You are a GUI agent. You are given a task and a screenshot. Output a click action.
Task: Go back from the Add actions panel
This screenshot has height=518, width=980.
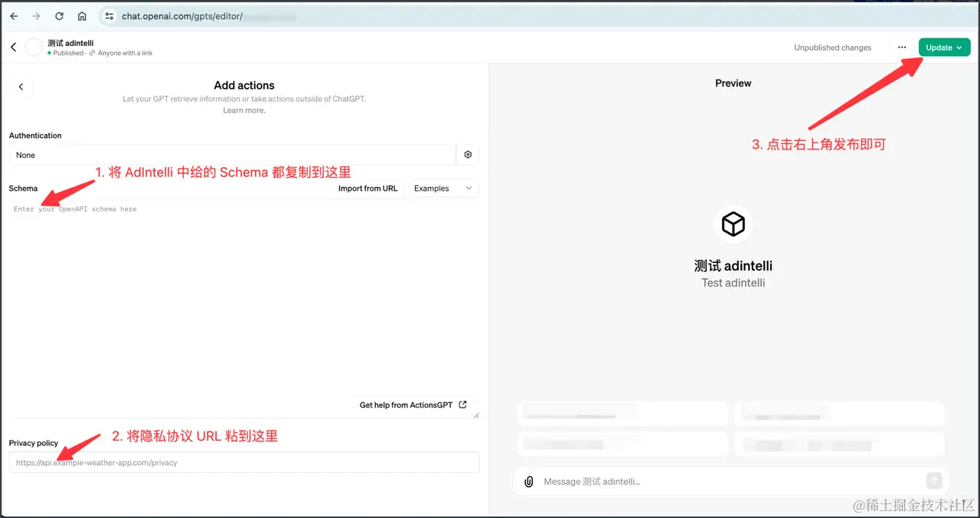[21, 87]
